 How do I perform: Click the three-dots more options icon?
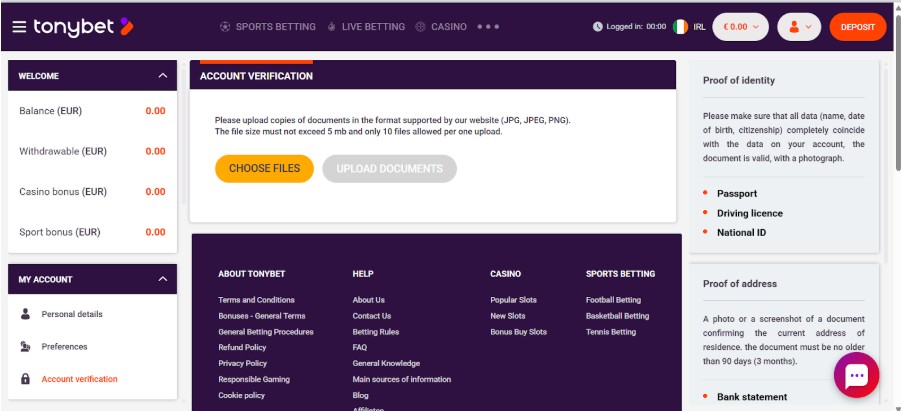pos(488,27)
